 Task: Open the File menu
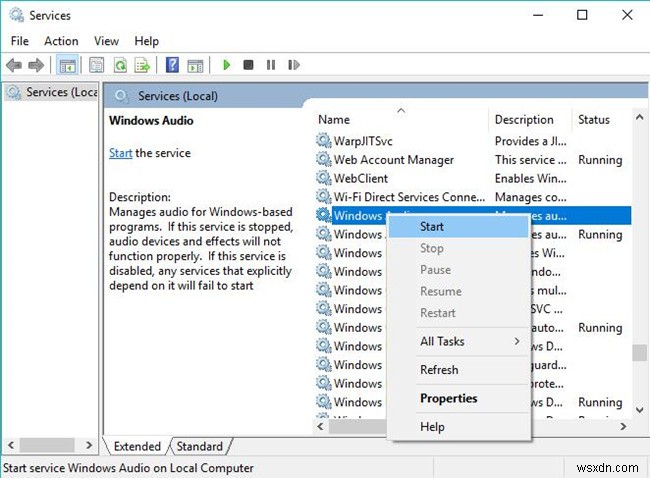coord(19,41)
